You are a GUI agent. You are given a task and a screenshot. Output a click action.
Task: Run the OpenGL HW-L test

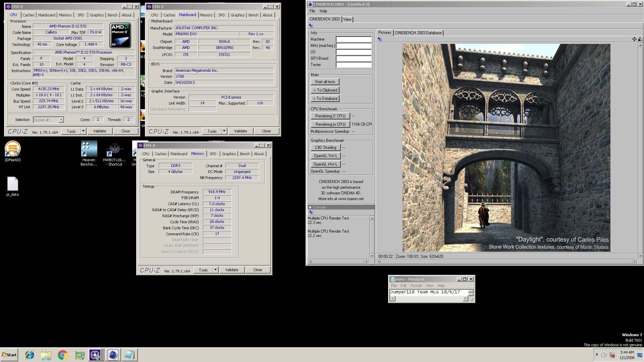pyautogui.click(x=326, y=164)
